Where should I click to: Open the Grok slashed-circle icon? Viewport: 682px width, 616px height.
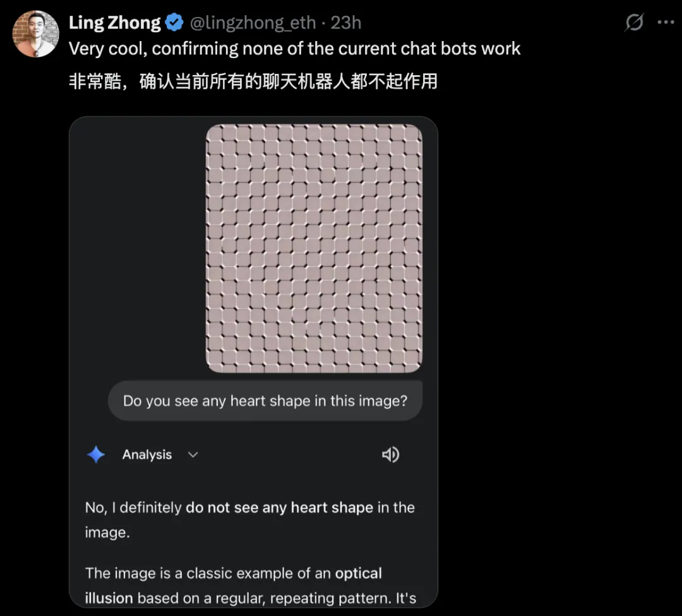pos(633,23)
